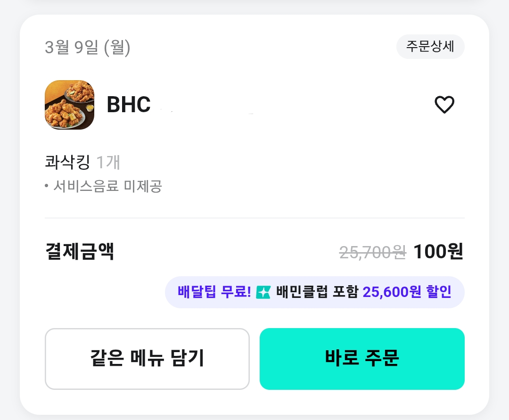Click the 배달팁 무료! text in badge

(214, 292)
